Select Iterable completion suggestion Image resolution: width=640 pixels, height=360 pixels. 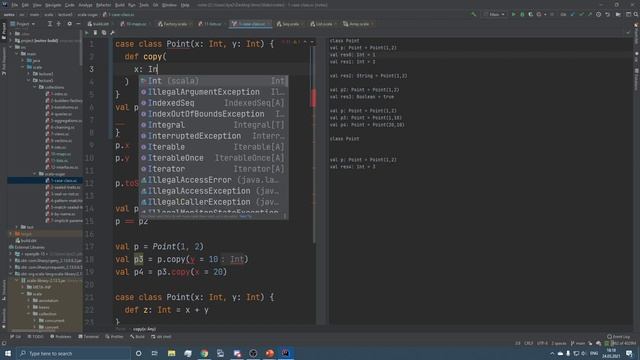point(213,147)
